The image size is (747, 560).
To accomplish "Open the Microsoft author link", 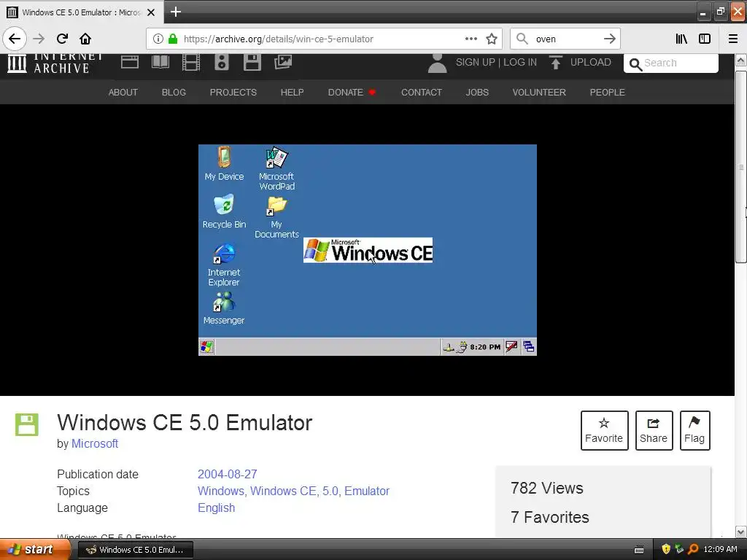I will [95, 444].
